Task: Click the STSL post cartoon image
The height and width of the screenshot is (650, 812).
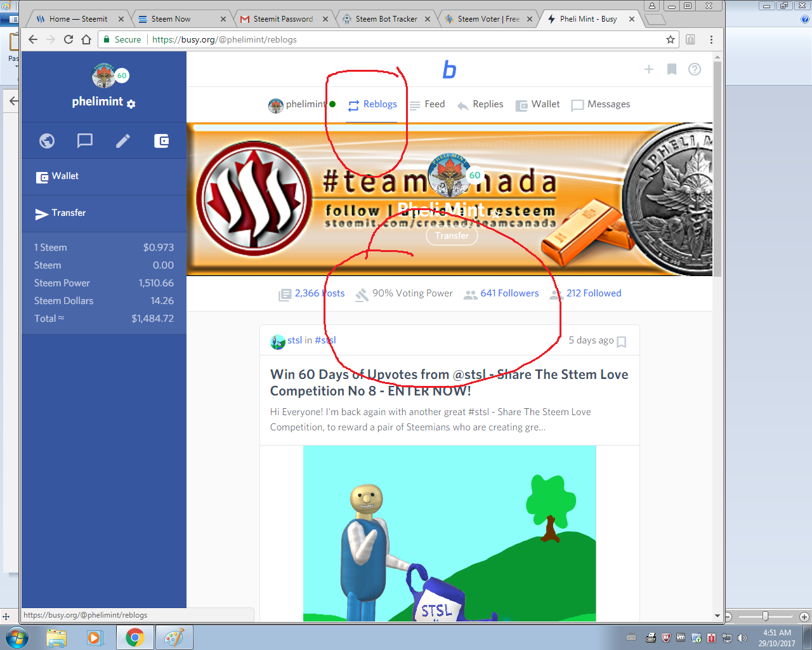Action: point(449,533)
